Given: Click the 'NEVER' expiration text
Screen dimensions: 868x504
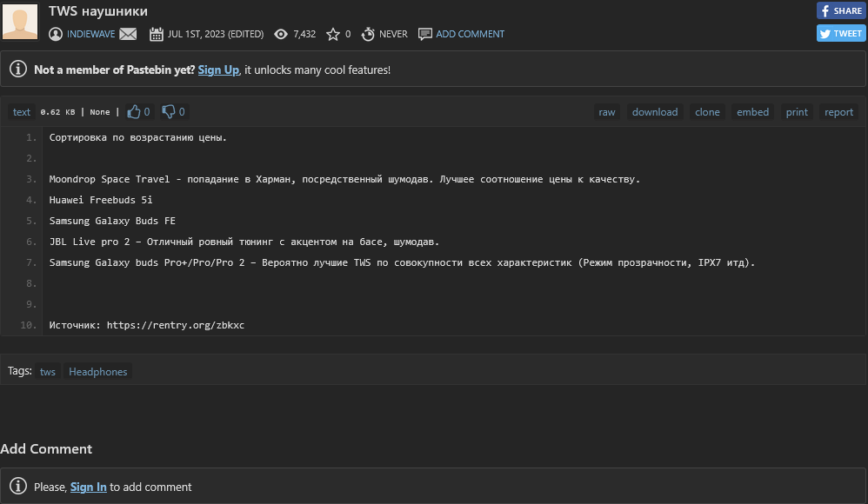Looking at the screenshot, I should (393, 34).
